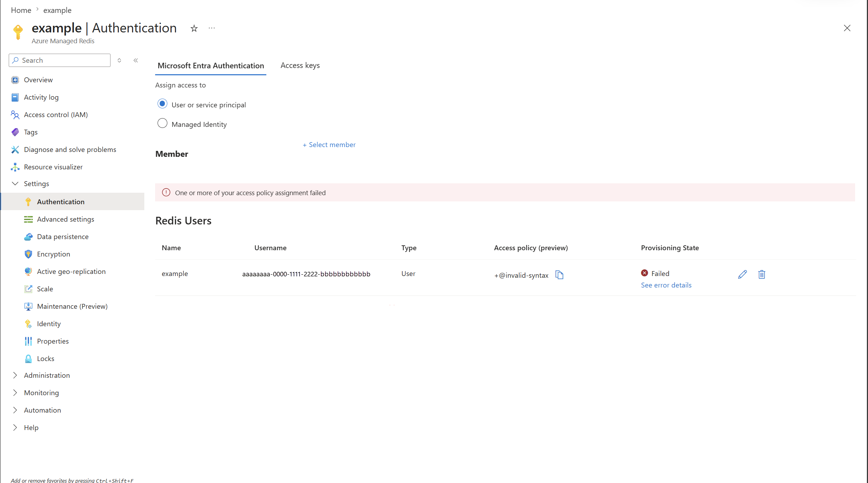Open Authentication in the sidebar
Image resolution: width=868 pixels, height=483 pixels.
(x=73, y=202)
